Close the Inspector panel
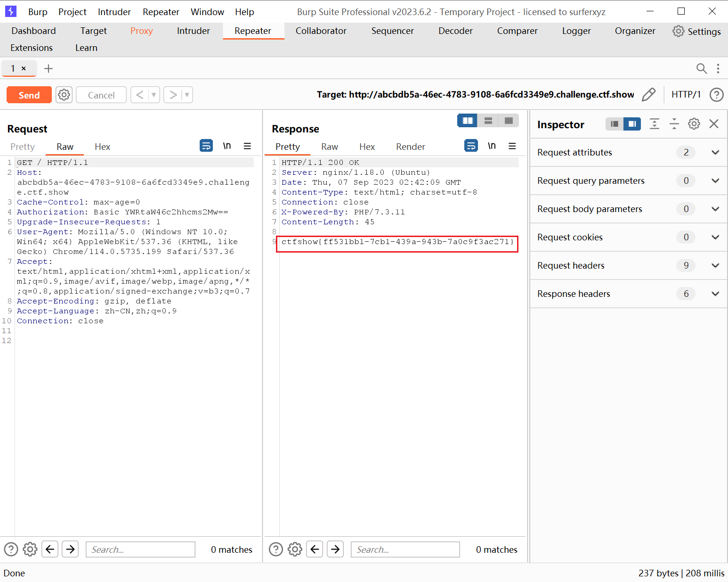 point(714,124)
